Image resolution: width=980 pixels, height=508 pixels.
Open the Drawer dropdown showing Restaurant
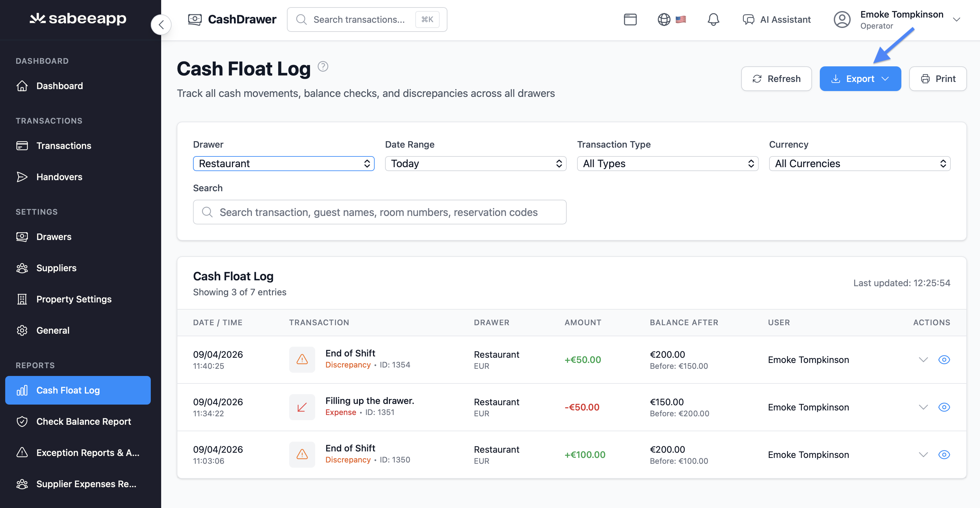click(283, 163)
